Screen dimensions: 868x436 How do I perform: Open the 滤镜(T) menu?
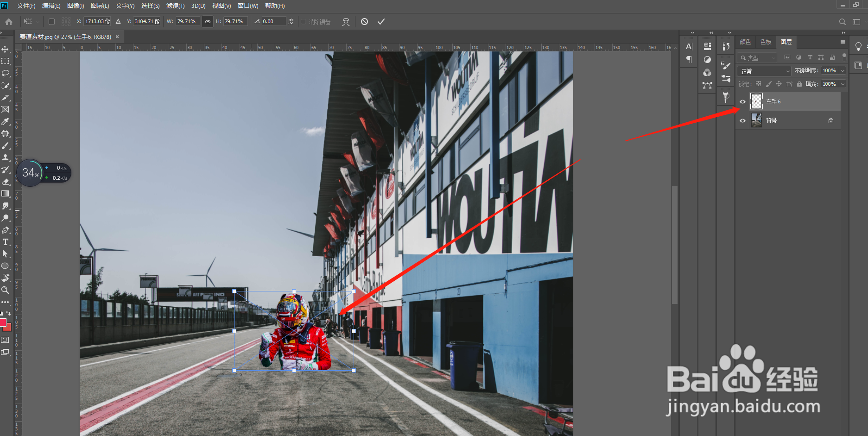pos(175,6)
